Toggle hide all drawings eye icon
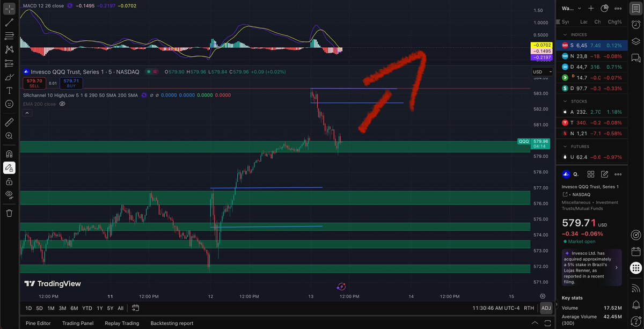 click(x=9, y=195)
